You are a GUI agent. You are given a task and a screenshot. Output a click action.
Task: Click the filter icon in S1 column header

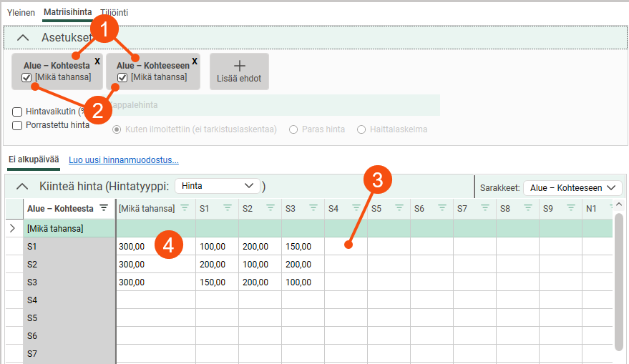pyautogui.click(x=228, y=208)
